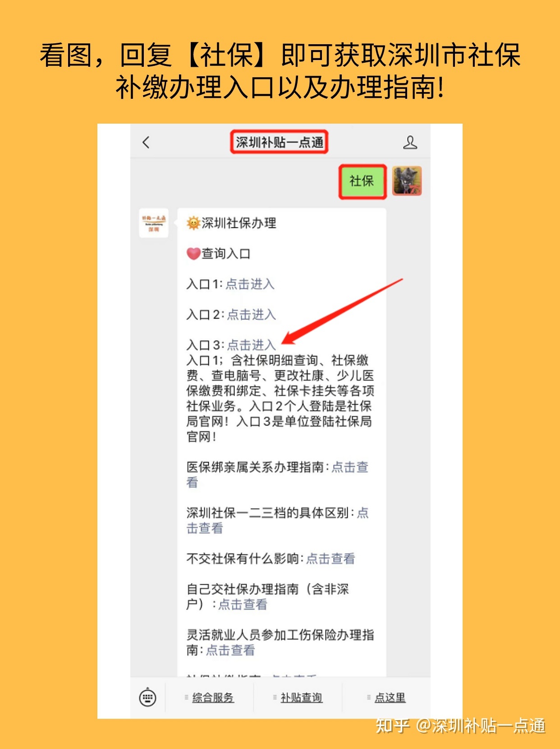Tap the back arrow in chat header
The width and height of the screenshot is (560, 749).
(x=146, y=143)
